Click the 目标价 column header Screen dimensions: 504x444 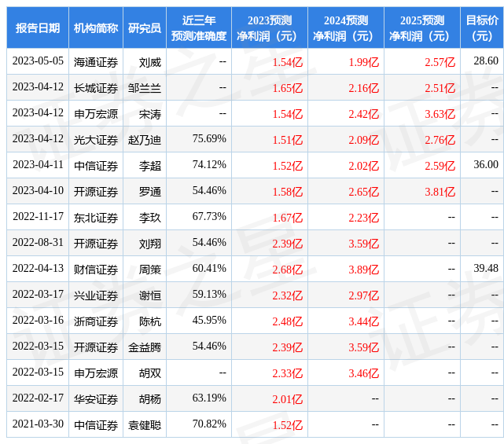coord(482,28)
